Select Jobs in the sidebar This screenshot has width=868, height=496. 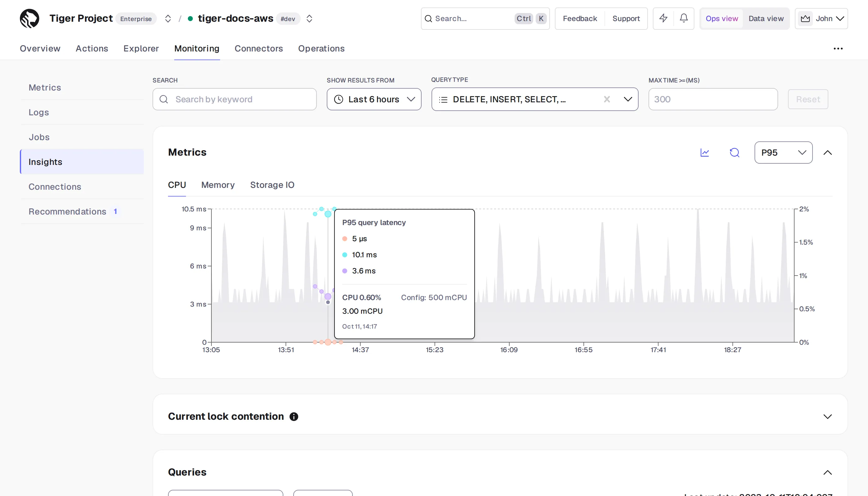82,137
